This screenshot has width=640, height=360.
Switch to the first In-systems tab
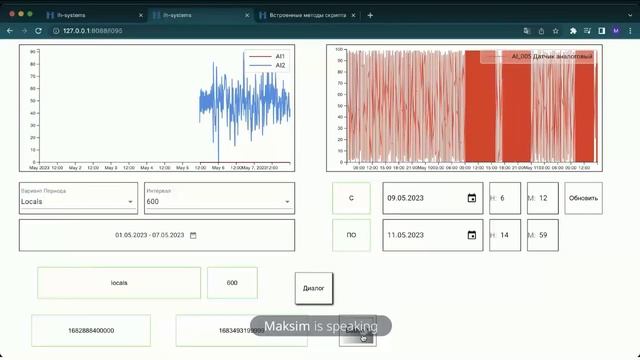coord(95,15)
